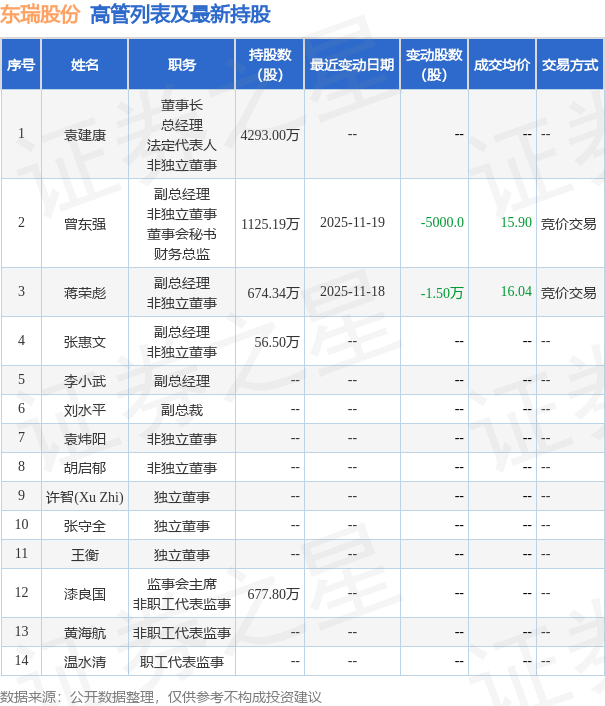Image resolution: width=605 pixels, height=706 pixels.
Task: Click the name 漆良国
Action: [85, 594]
